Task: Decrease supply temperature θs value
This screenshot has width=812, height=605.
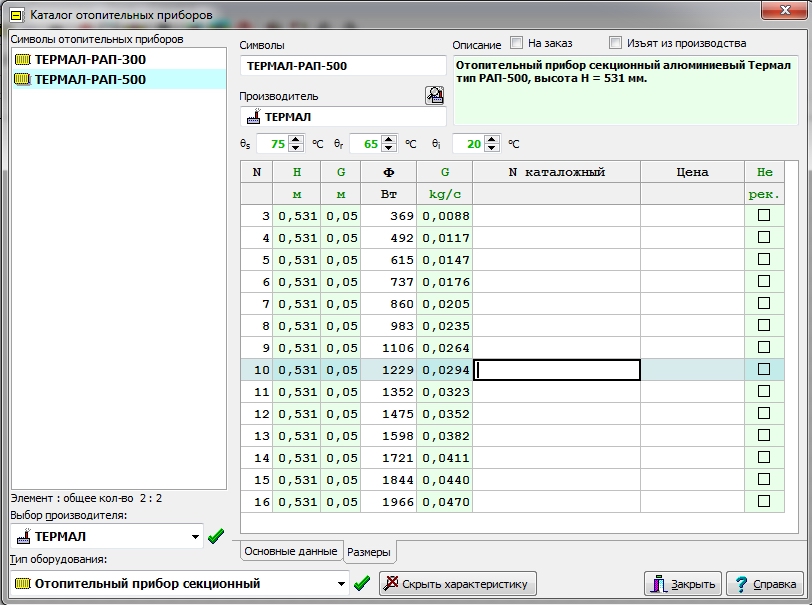Action: pyautogui.click(x=296, y=148)
